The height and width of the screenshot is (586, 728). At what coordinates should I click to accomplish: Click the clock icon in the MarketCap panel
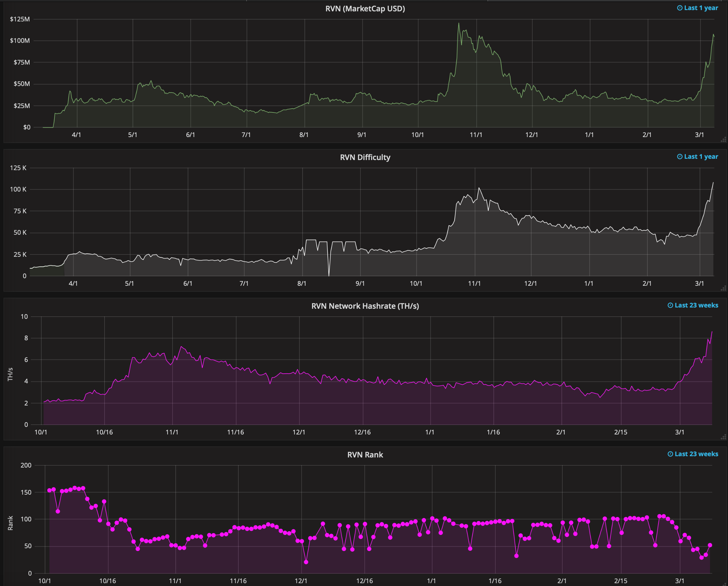[x=680, y=8]
